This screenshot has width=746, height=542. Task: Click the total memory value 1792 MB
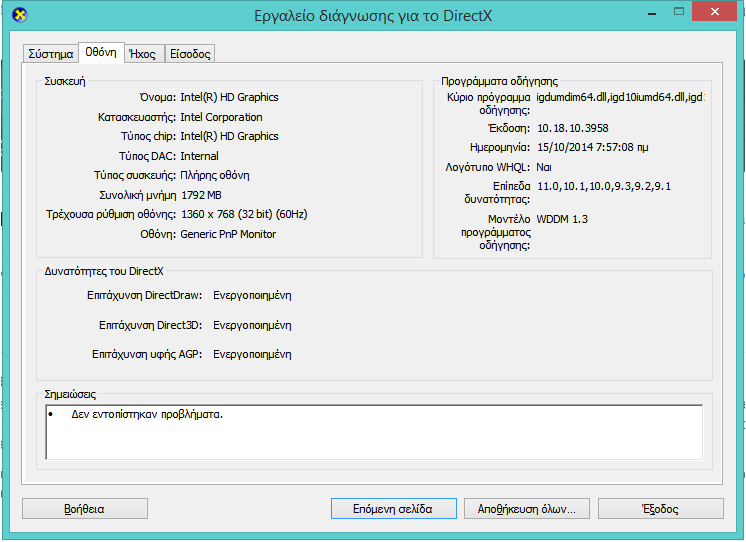pyautogui.click(x=201, y=195)
